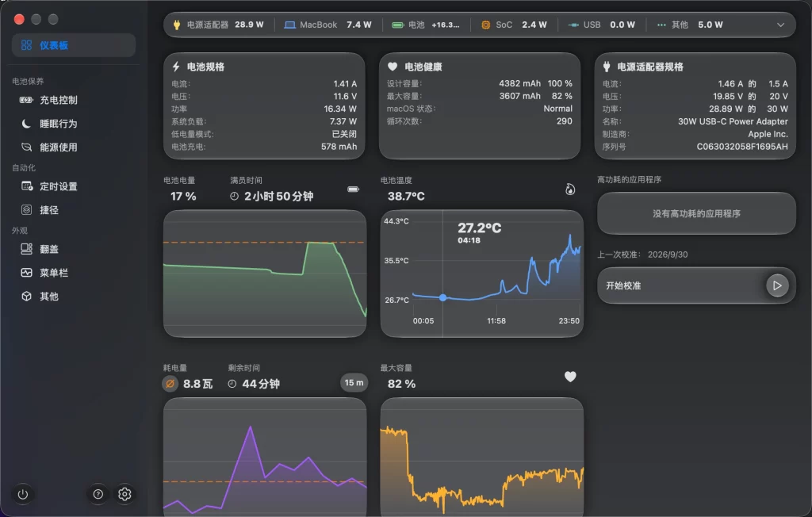Click the green battery level chart
Viewport: 812px width, 517px height.
click(x=265, y=274)
